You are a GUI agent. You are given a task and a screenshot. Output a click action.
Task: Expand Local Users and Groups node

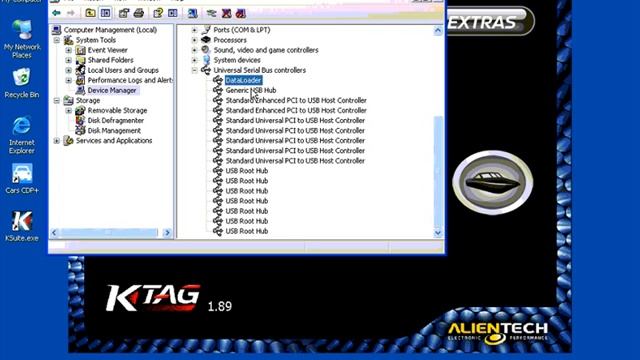(x=69, y=70)
